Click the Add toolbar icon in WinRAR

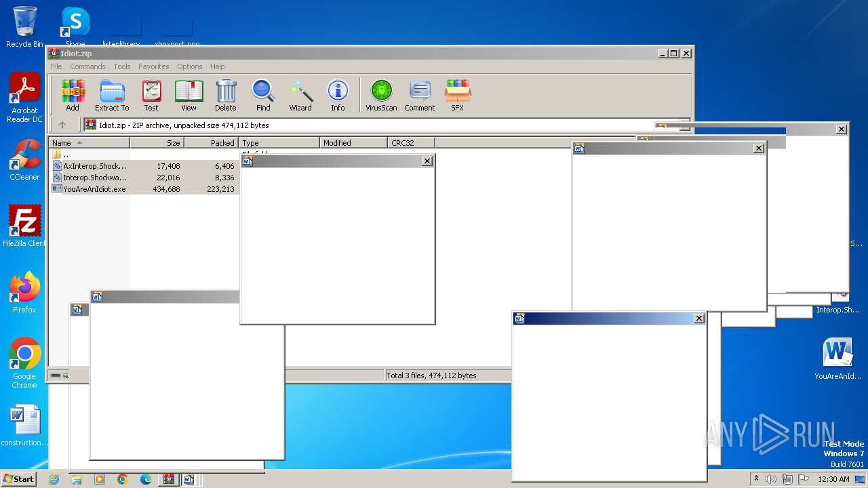[x=73, y=95]
